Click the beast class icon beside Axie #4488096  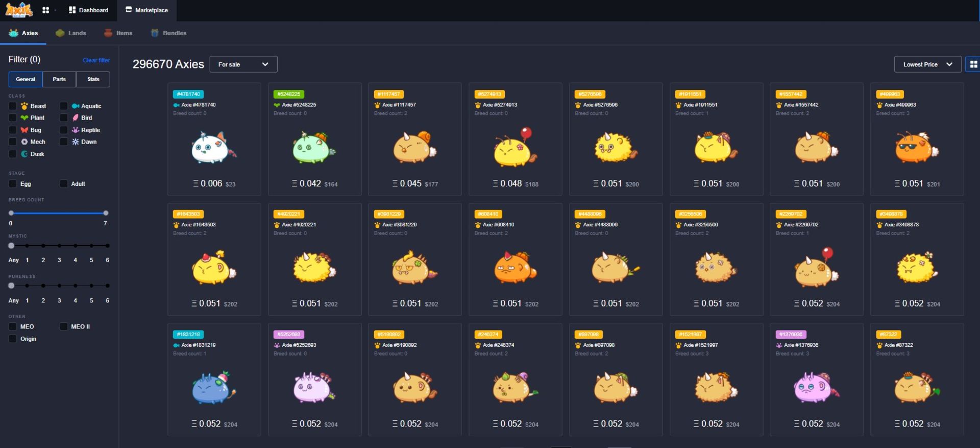[578, 225]
